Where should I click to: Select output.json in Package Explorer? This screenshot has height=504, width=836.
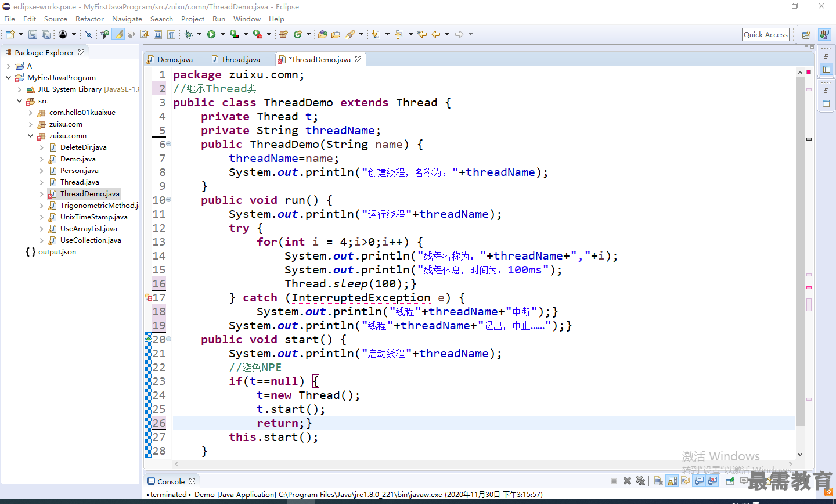[x=57, y=251]
